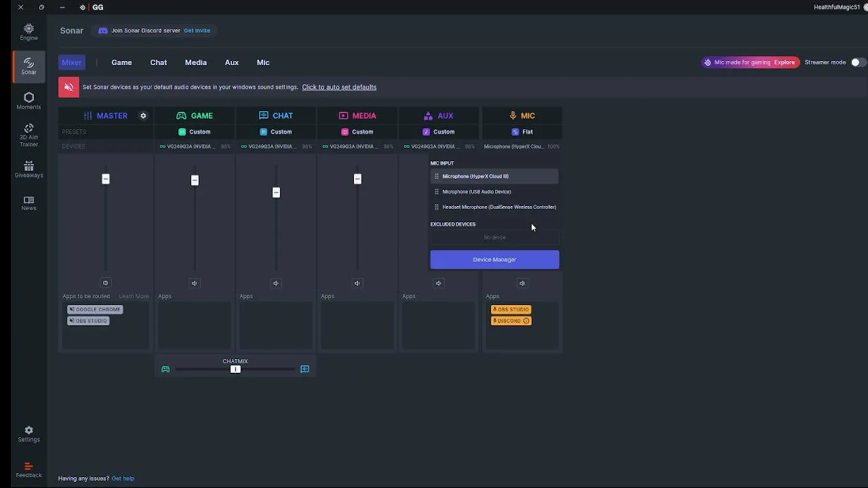Open the News section
Image resolution: width=868 pixels, height=488 pixels.
coord(28,203)
